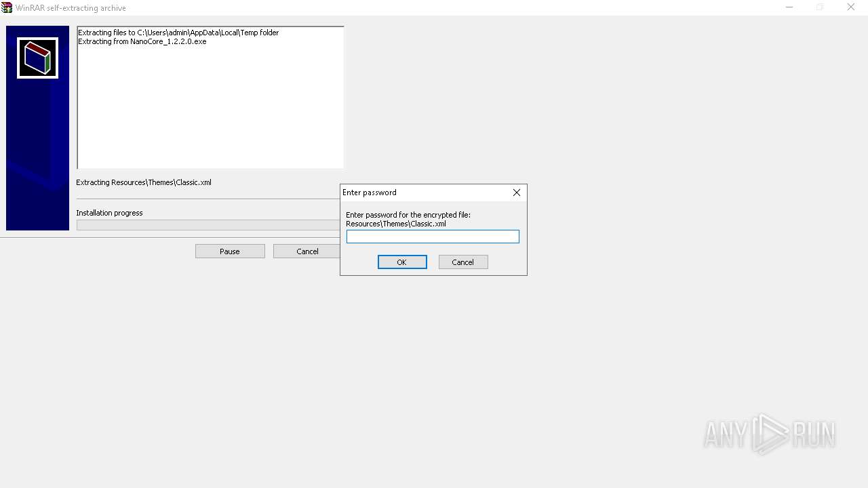Cancel the self-extracting installation
This screenshot has width=868, height=488.
click(307, 251)
